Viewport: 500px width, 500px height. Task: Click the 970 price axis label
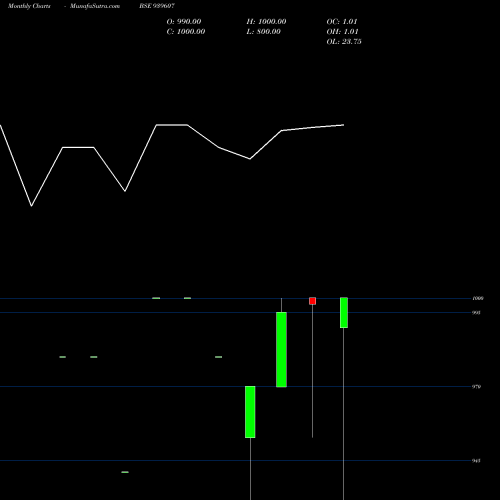pos(476,387)
